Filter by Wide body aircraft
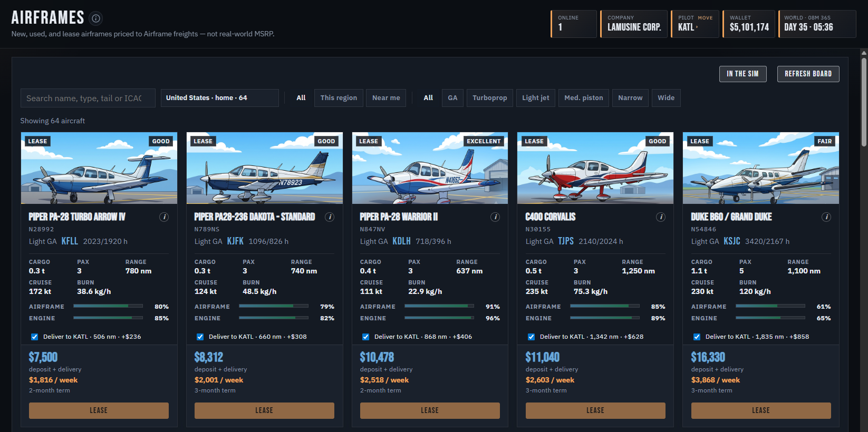Image resolution: width=868 pixels, height=432 pixels. (x=666, y=98)
